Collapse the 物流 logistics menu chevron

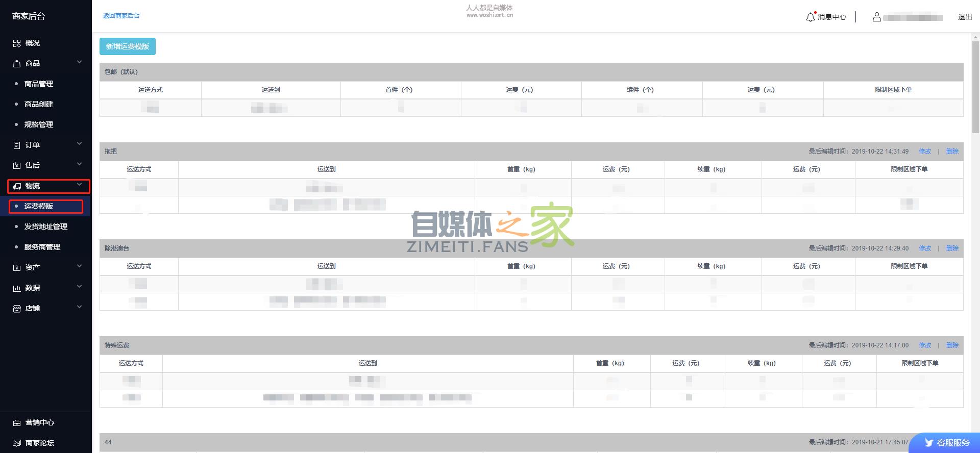79,185
